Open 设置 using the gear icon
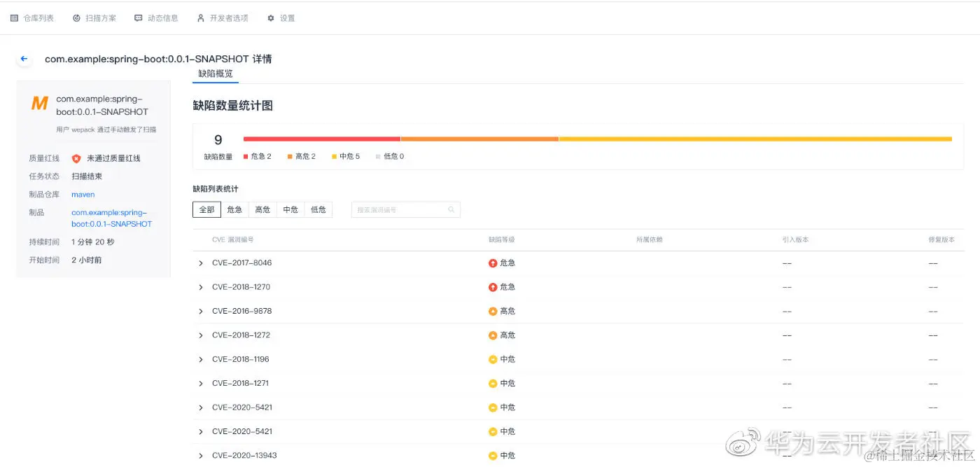The width and height of the screenshot is (980, 467). (x=269, y=18)
